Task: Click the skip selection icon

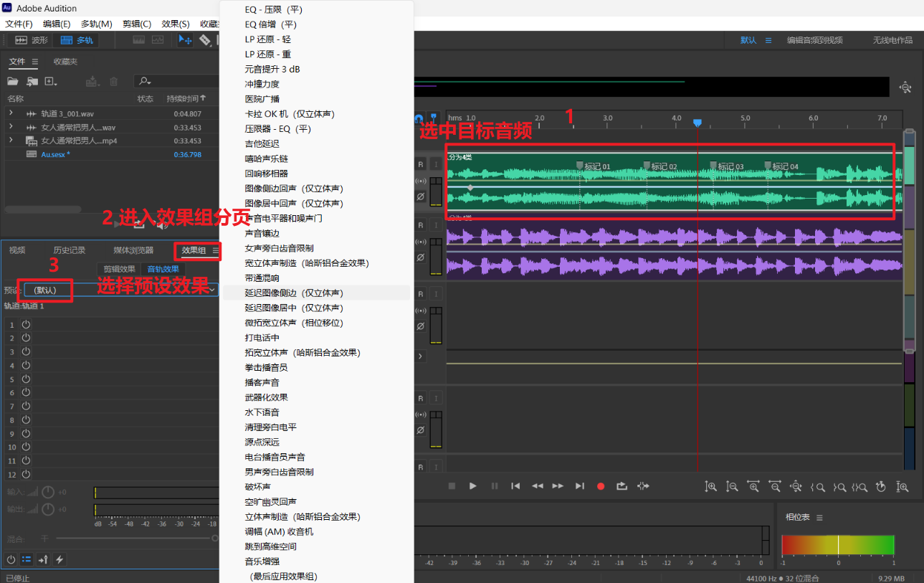Action: click(643, 486)
